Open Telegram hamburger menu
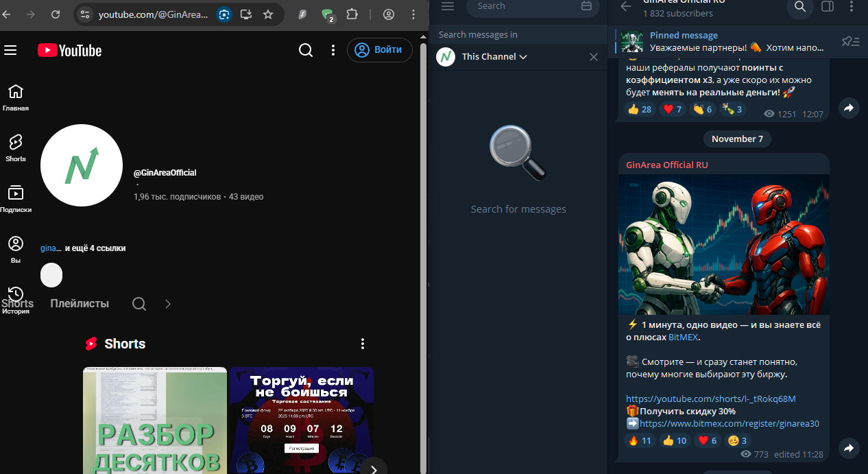Viewport: 868px width, 474px height. tap(448, 6)
